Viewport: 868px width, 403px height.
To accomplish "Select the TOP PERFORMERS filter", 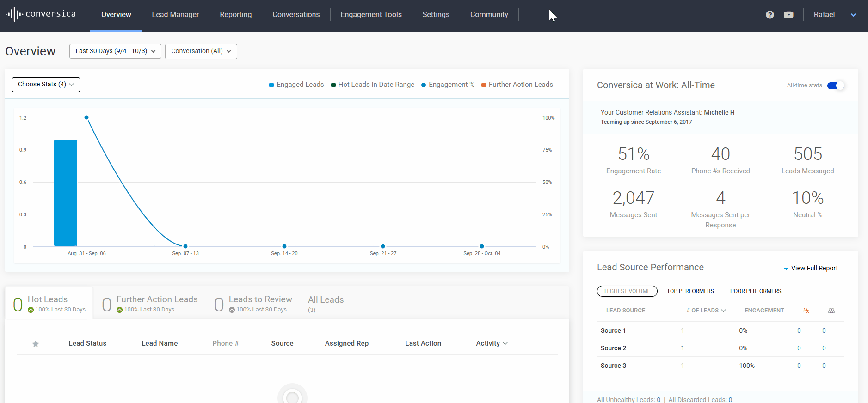I will [x=690, y=291].
